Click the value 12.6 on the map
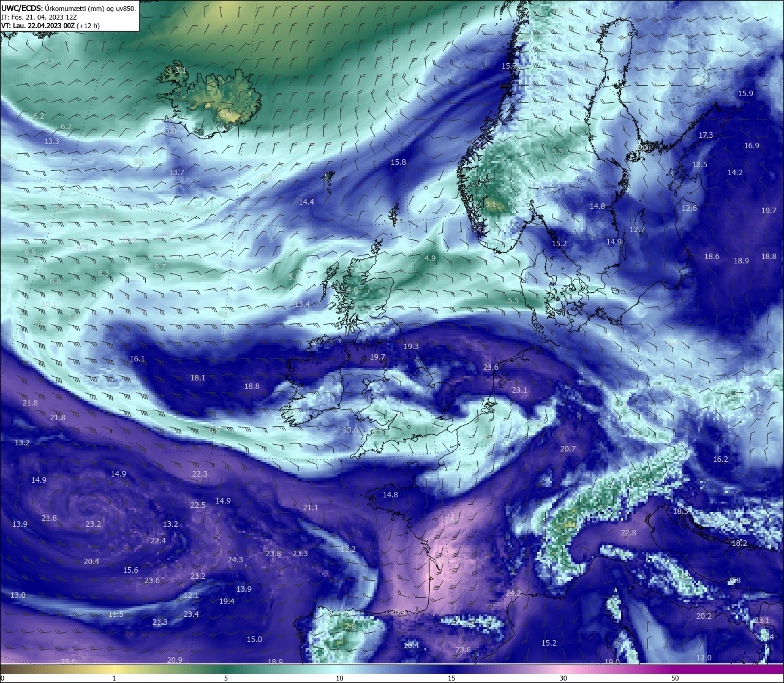The image size is (784, 683). click(689, 208)
